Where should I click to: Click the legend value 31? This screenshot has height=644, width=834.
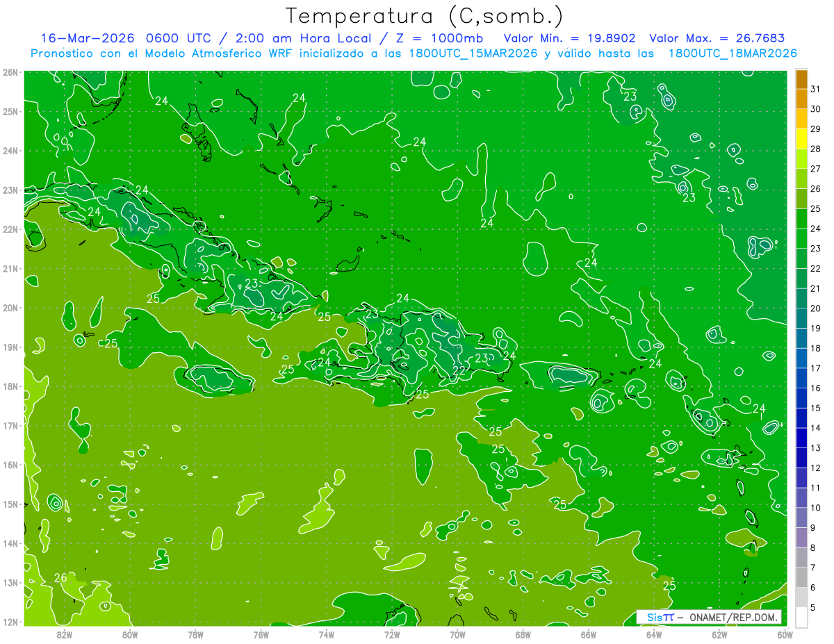(815, 90)
